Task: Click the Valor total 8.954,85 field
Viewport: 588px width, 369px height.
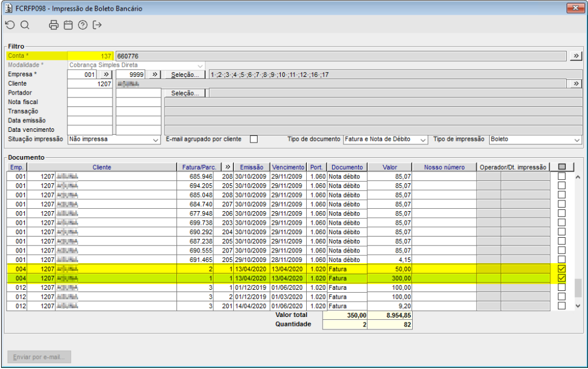Action: point(390,315)
